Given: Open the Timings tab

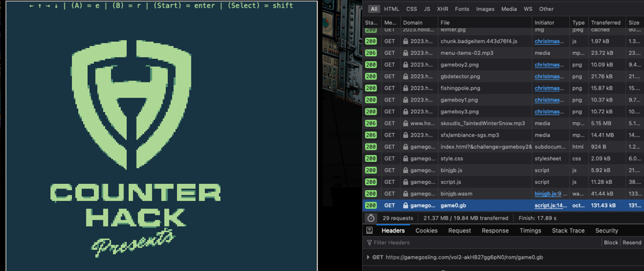Looking at the screenshot, I should (530, 231).
